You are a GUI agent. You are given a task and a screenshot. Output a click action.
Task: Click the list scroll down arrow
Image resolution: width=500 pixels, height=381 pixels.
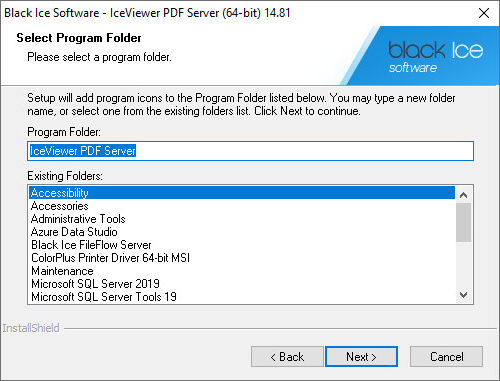coord(463,295)
